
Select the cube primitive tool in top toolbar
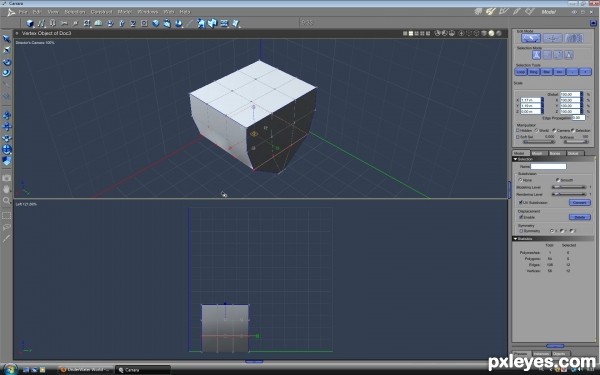coord(29,24)
